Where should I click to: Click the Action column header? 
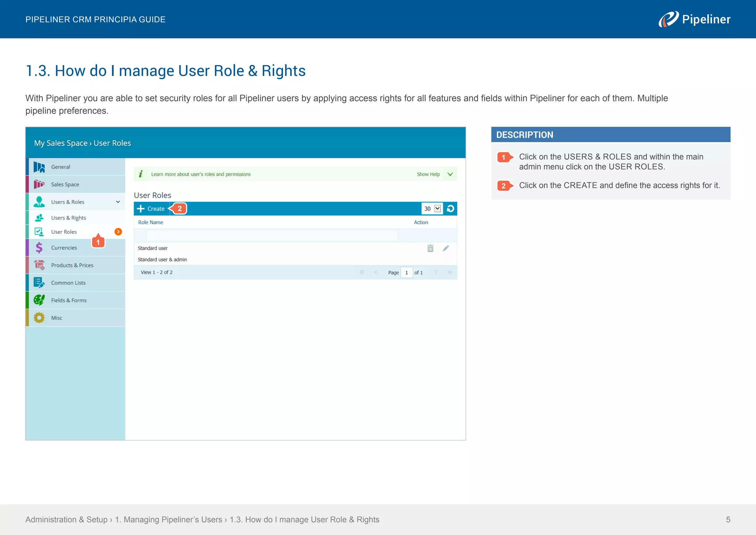(x=421, y=222)
